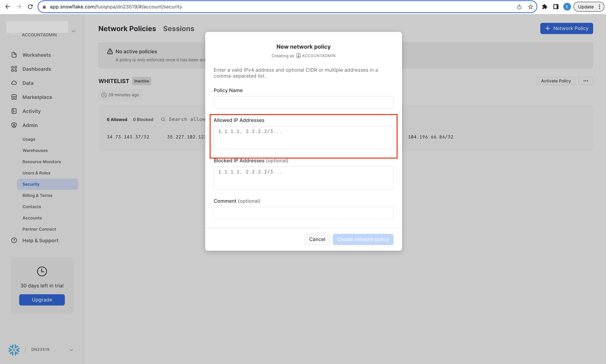This screenshot has width=606, height=364.
Task: Click the Admin shield icon
Action: (14, 125)
